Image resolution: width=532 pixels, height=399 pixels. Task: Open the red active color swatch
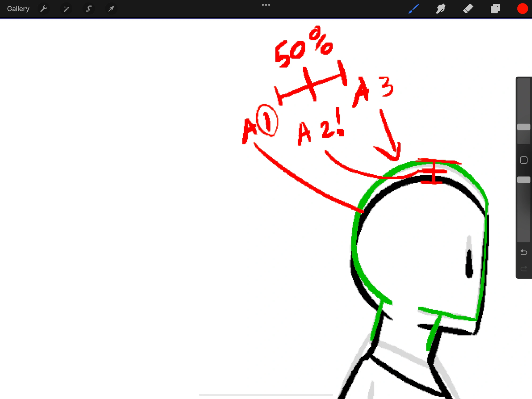(x=522, y=9)
